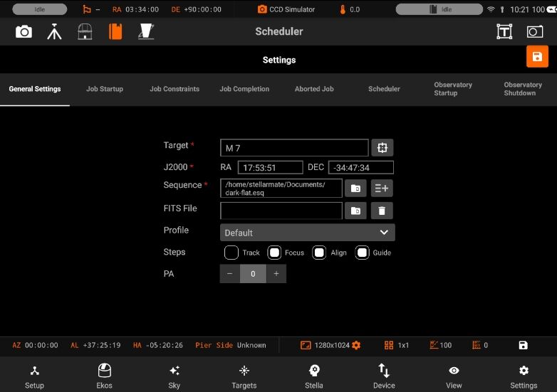Click the PA value field showing 0
557x392 pixels.
(253, 273)
